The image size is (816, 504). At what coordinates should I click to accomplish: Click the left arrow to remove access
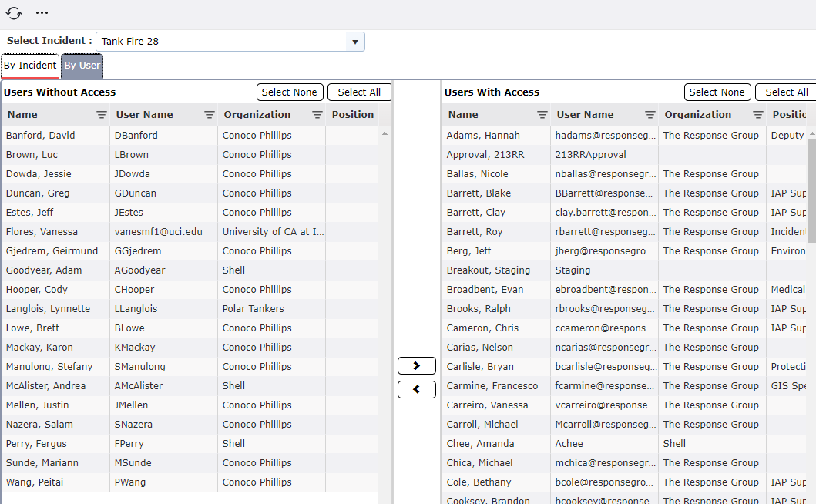pos(416,389)
